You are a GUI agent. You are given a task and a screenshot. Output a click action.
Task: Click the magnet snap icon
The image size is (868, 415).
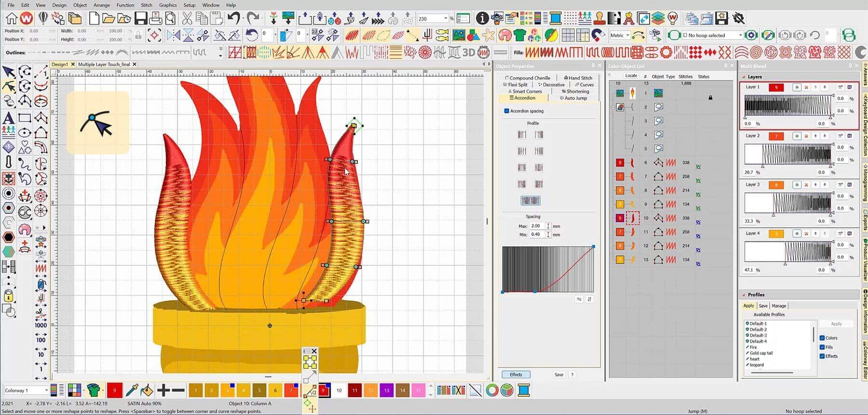(x=598, y=35)
